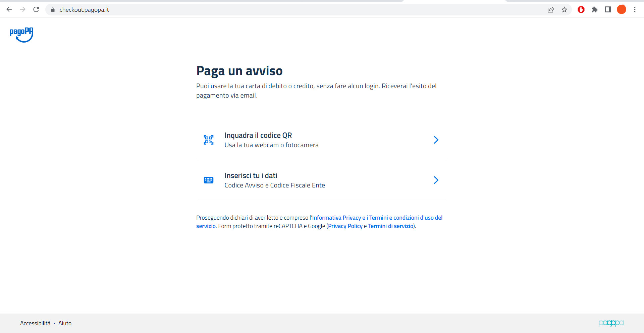Click the address bar URL checkout.pagopa.it
The width and height of the screenshot is (644, 333).
point(84,10)
